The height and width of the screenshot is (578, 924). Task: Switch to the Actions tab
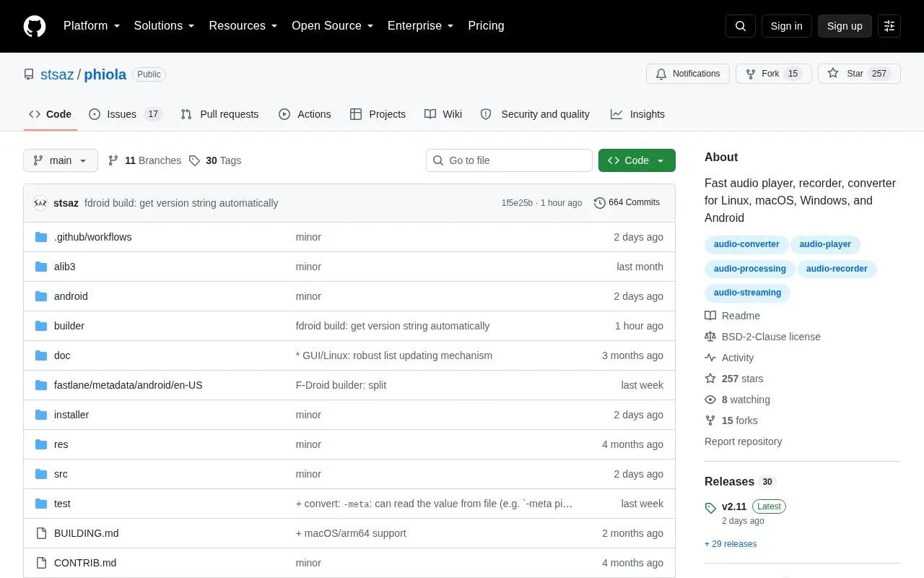coord(305,114)
